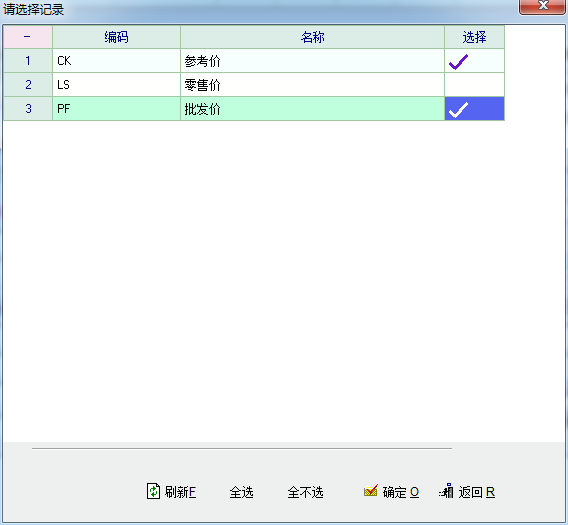Click the 零售价 name cell
The width and height of the screenshot is (568, 525).
(x=312, y=85)
